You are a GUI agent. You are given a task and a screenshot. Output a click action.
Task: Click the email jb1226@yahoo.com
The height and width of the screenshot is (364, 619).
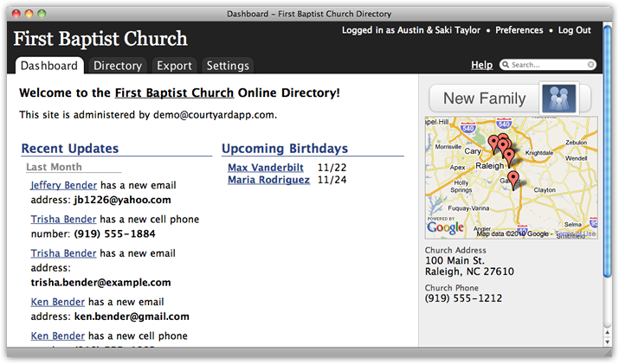coord(122,200)
